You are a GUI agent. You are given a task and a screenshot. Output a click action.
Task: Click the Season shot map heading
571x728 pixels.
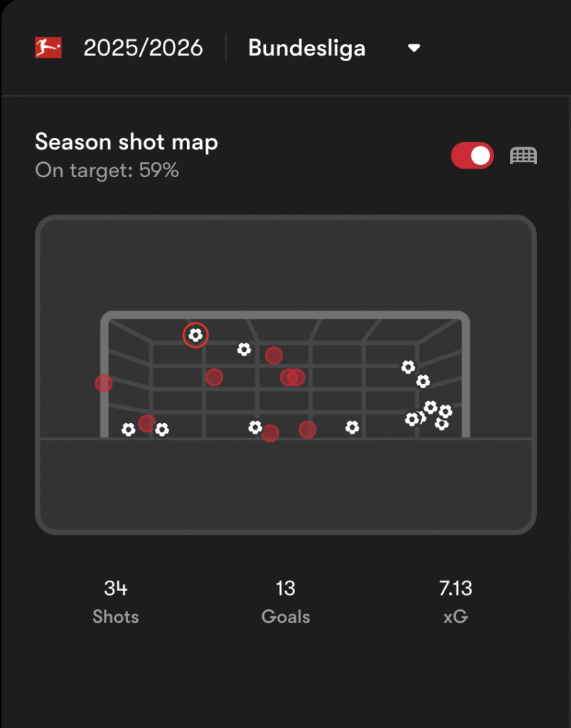127,142
